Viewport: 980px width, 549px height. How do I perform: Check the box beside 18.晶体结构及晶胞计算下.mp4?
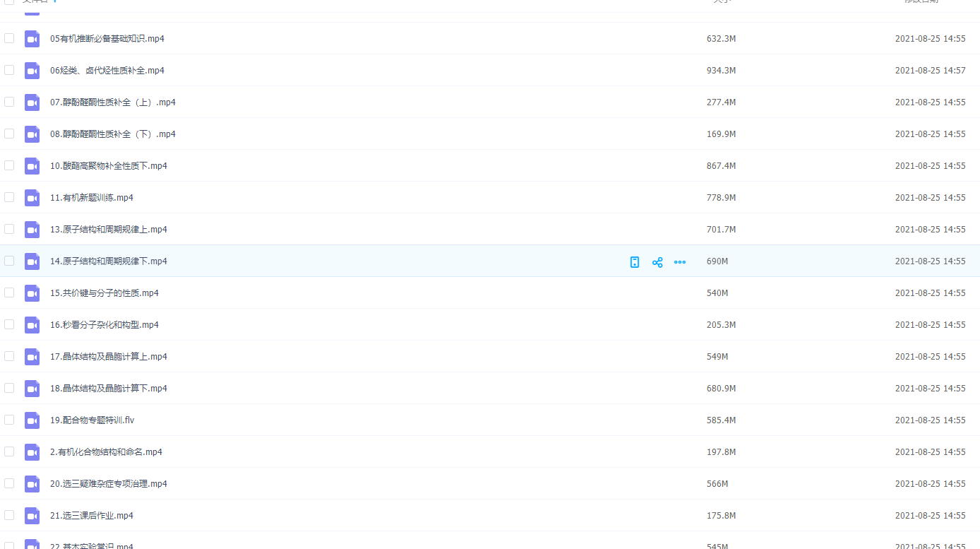(x=9, y=388)
